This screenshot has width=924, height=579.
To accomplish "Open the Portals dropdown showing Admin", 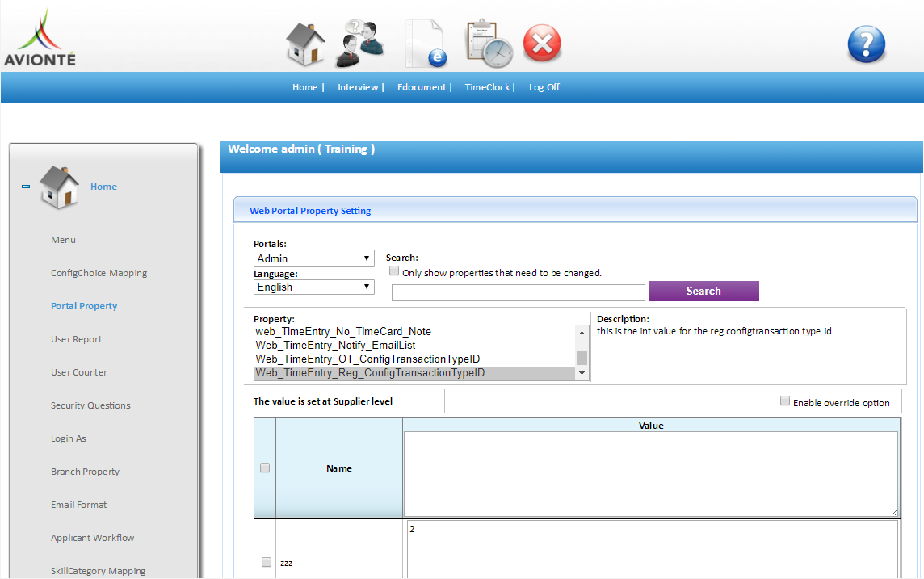I will 314,258.
